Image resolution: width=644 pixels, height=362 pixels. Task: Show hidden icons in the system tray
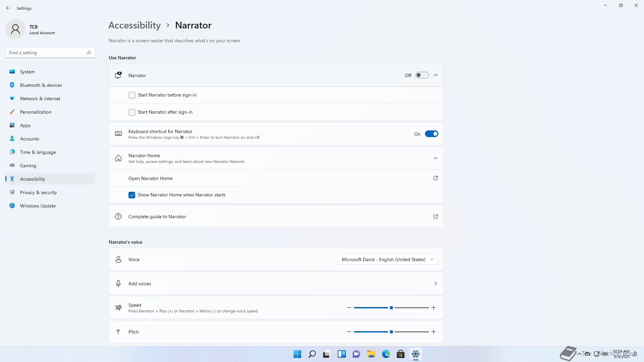click(579, 354)
